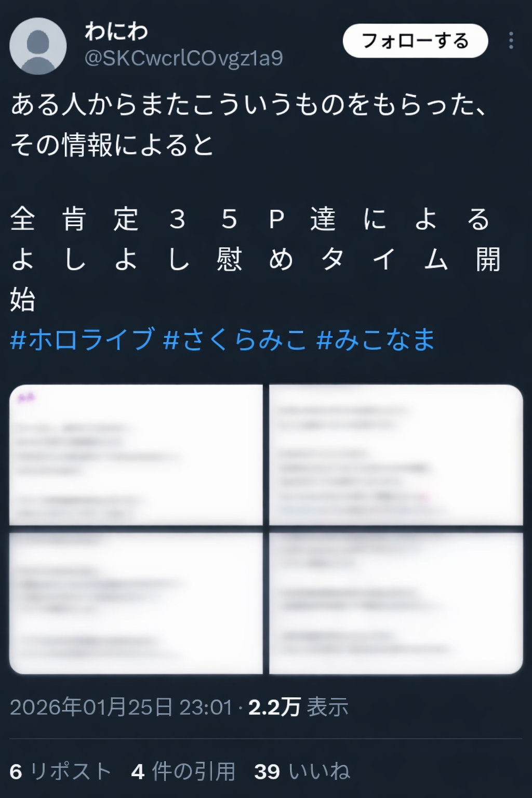Open the bottom-right blurred image thumbnail

(x=396, y=603)
